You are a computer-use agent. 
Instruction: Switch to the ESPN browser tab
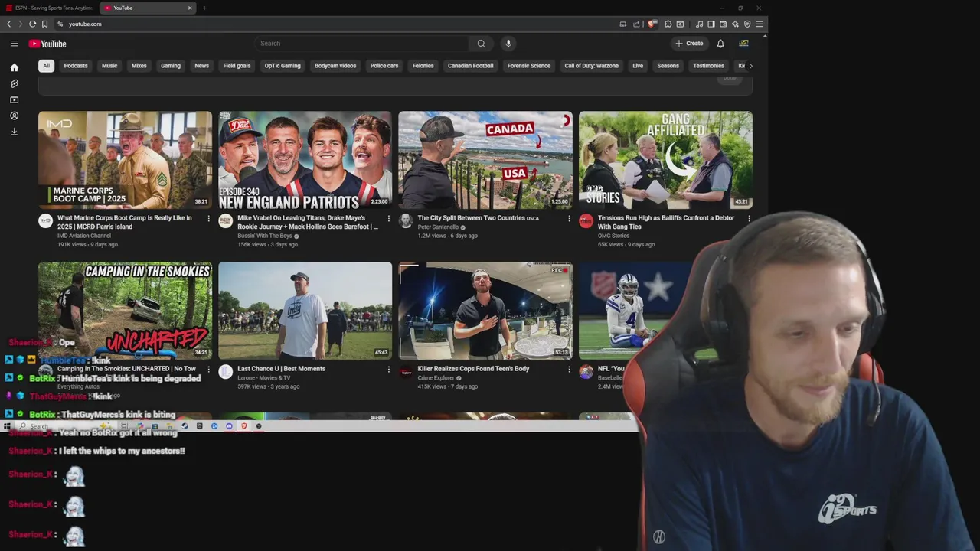[x=50, y=8]
